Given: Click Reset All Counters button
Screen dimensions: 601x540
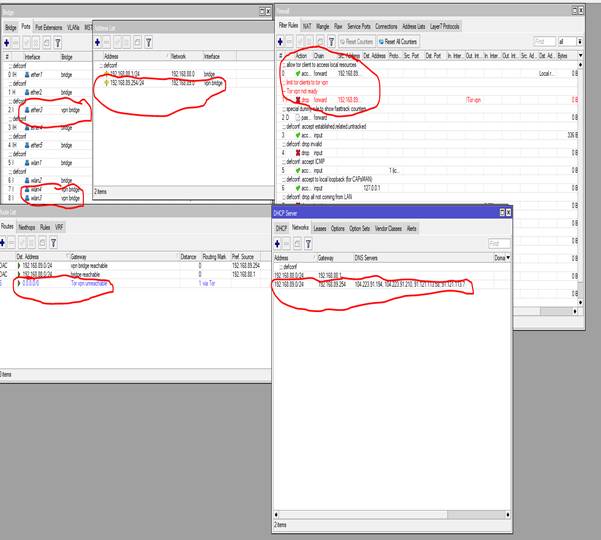Looking at the screenshot, I should (x=398, y=41).
